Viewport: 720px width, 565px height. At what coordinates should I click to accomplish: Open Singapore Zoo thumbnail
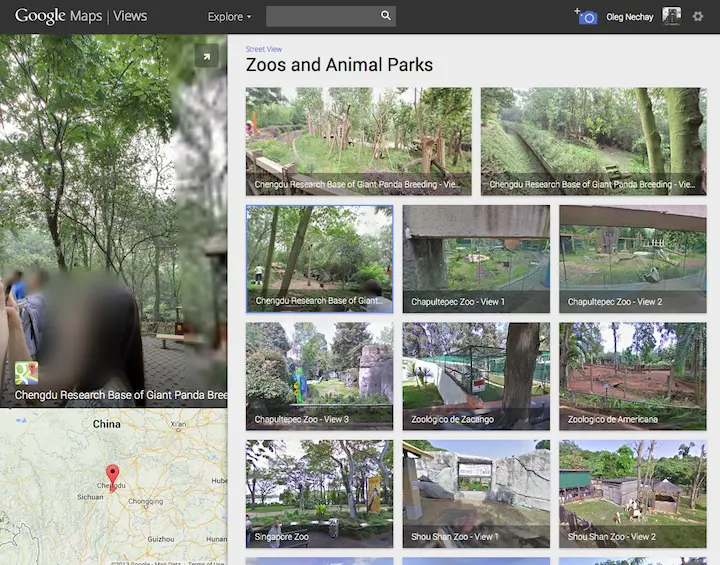point(320,494)
